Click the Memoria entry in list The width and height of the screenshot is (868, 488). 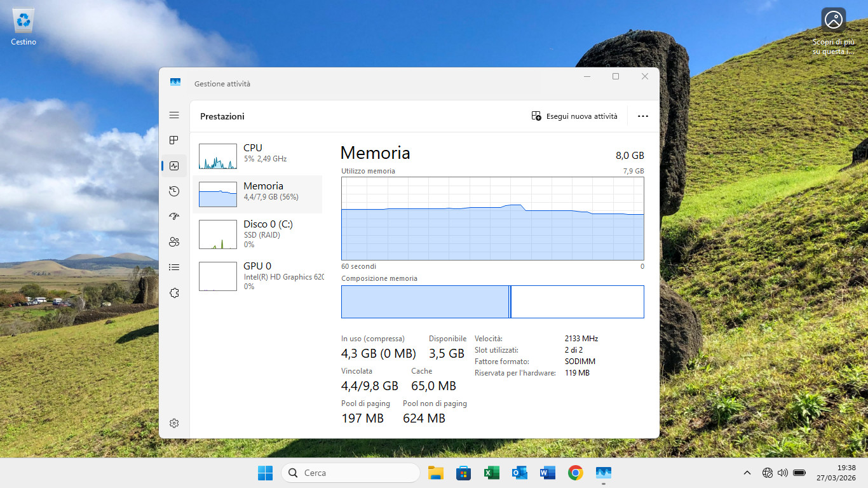257,194
